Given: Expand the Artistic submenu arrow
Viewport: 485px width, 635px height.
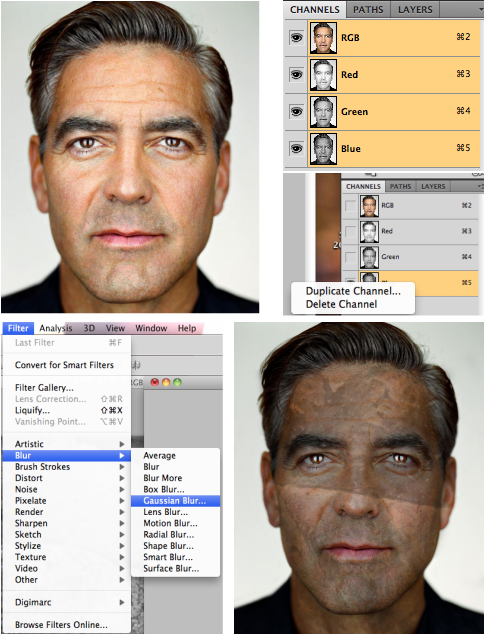Looking at the screenshot, I should (x=122, y=444).
